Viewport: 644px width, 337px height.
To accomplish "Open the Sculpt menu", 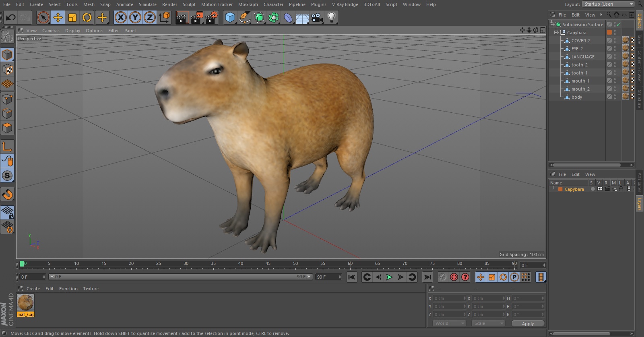I will 189,4.
